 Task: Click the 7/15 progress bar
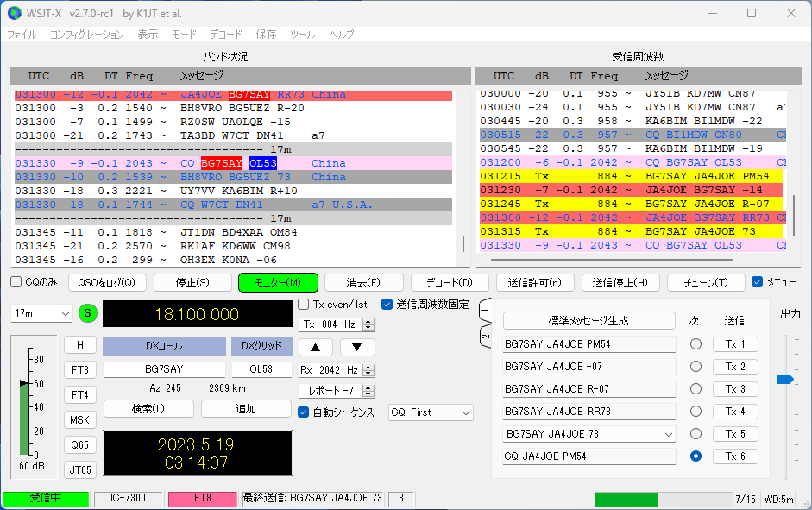point(664,500)
